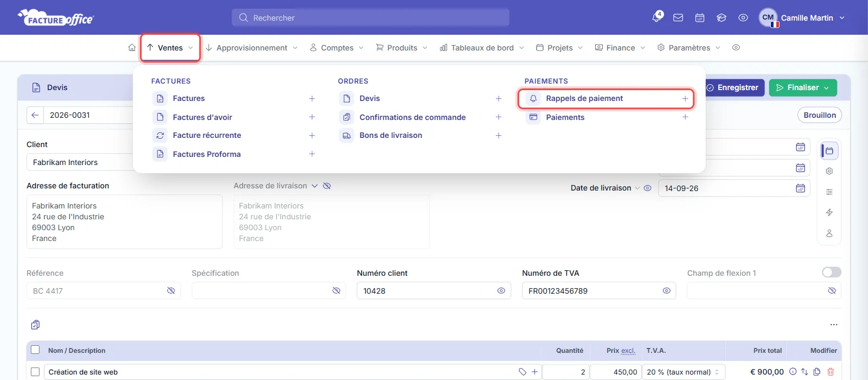Add new Facture récurrente with plus
This screenshot has width=868, height=380.
coord(312,136)
